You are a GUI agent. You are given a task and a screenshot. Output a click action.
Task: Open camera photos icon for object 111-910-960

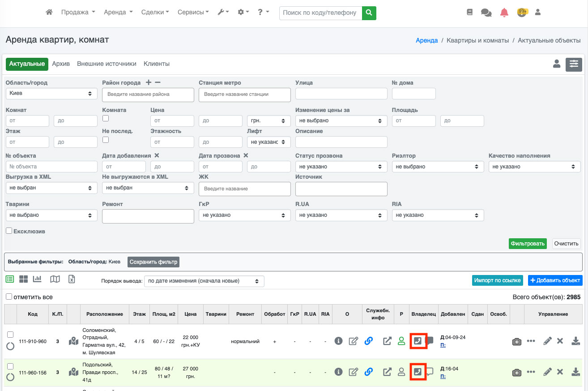[x=517, y=341]
